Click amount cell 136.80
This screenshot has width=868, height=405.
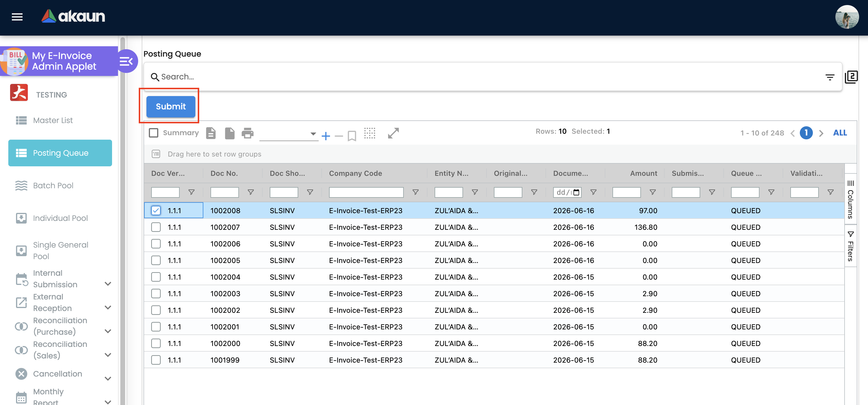646,227
